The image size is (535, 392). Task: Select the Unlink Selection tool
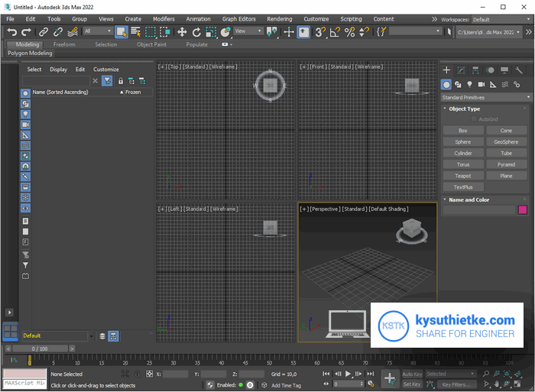tap(57, 32)
